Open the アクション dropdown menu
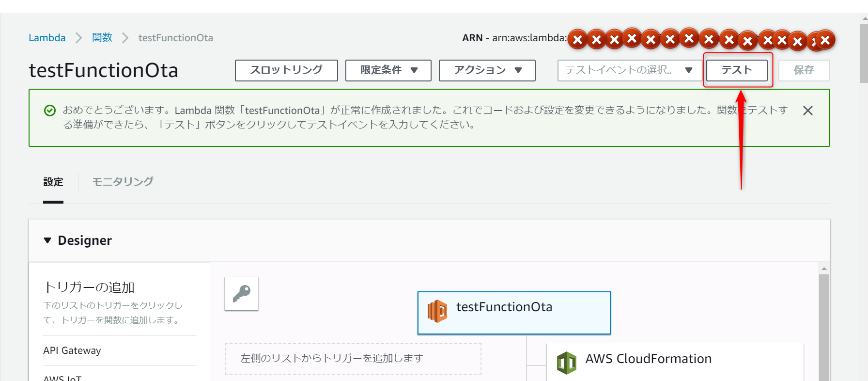This screenshot has height=381, width=868. [x=487, y=70]
